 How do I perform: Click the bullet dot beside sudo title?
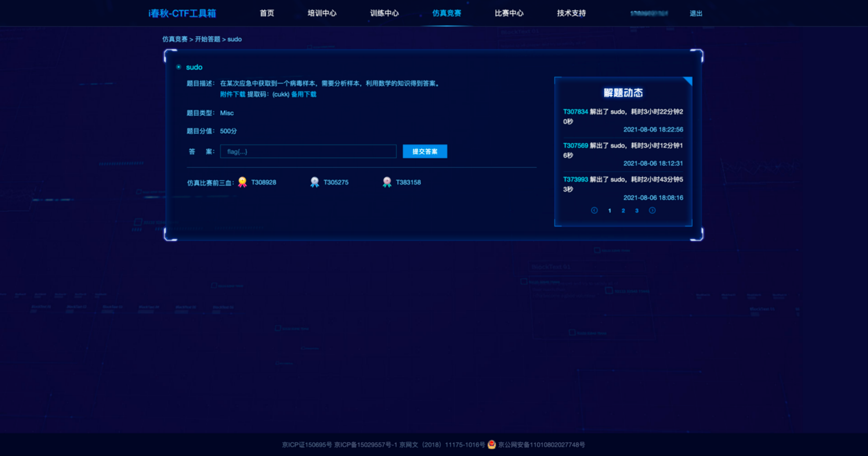(179, 67)
